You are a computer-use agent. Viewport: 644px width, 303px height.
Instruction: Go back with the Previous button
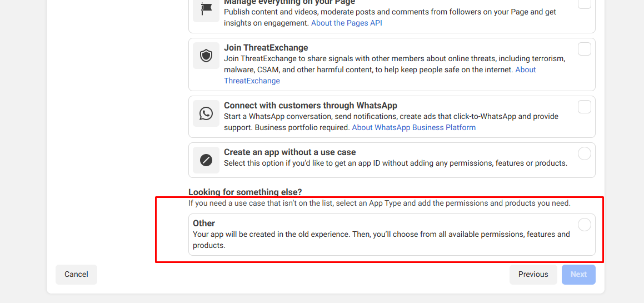tap(533, 274)
